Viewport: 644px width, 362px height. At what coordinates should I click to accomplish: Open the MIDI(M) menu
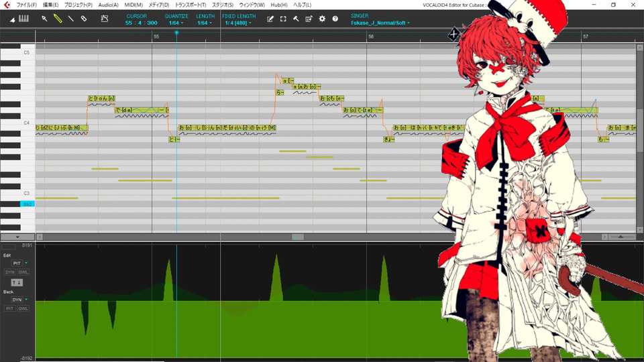[133, 5]
